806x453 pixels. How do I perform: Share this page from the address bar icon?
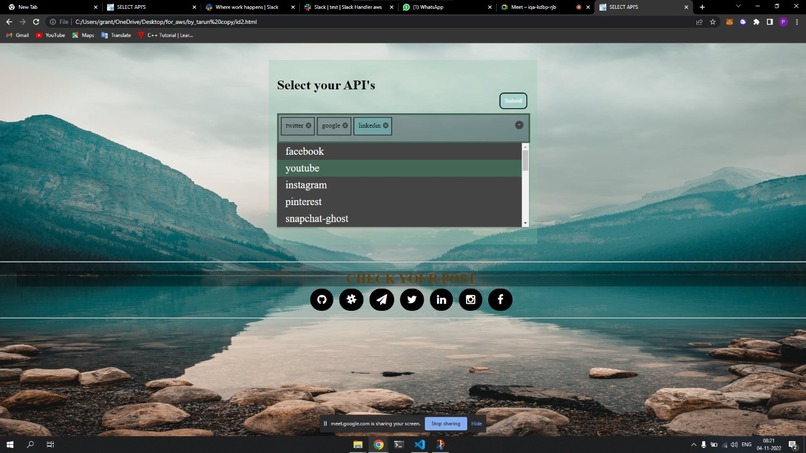coord(699,22)
